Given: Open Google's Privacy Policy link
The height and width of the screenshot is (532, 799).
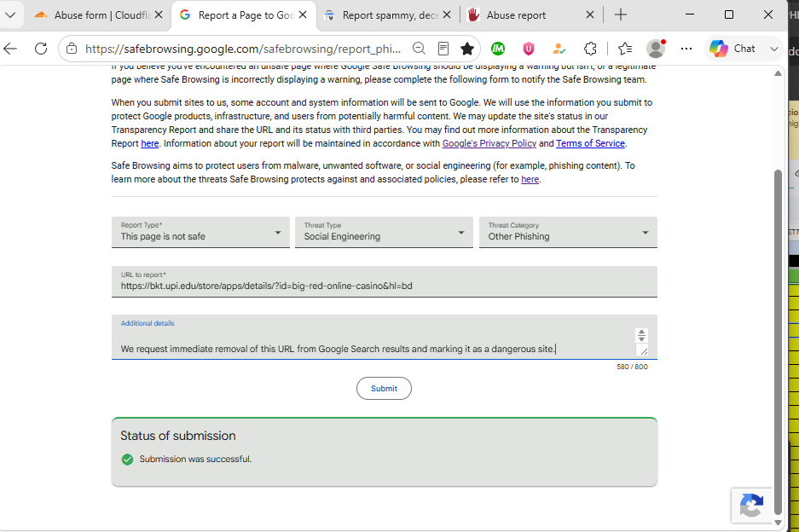Looking at the screenshot, I should (x=489, y=144).
